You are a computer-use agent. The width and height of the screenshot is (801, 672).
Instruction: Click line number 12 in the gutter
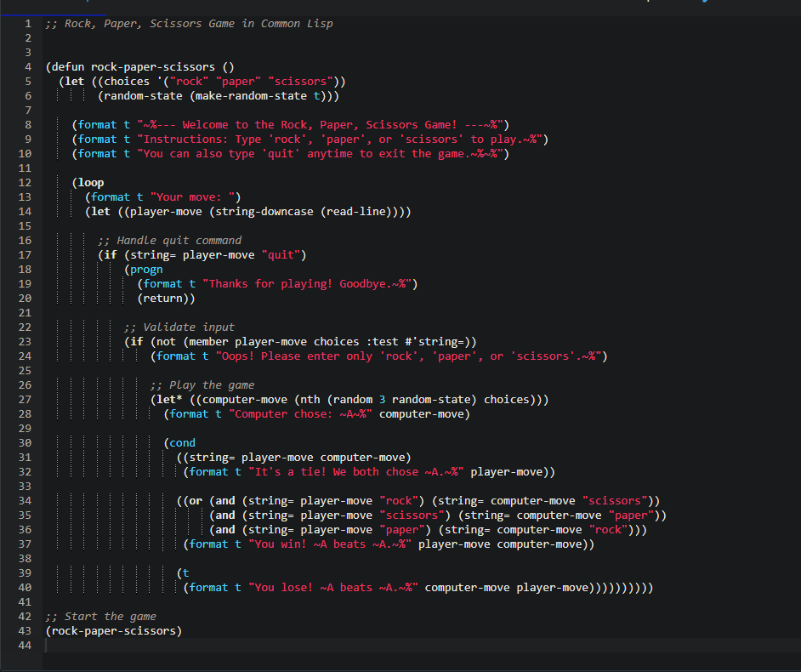(x=25, y=182)
